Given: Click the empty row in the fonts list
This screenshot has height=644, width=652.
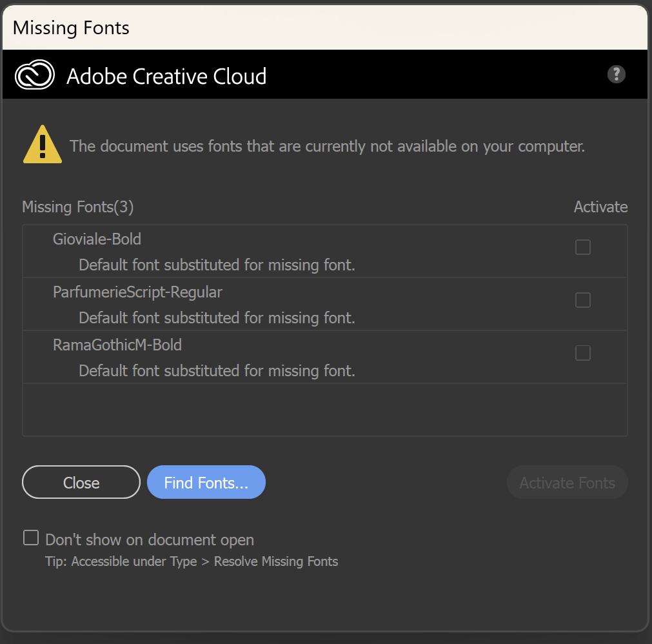Looking at the screenshot, I should (324, 410).
